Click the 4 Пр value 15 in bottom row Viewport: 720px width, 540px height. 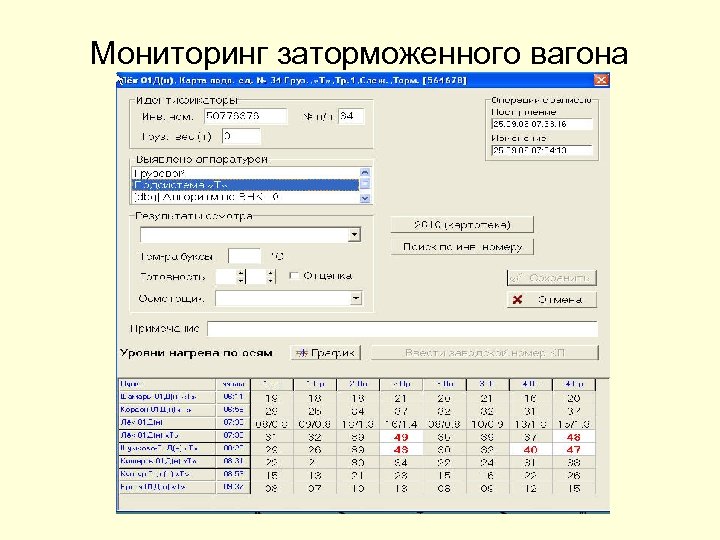574,488
